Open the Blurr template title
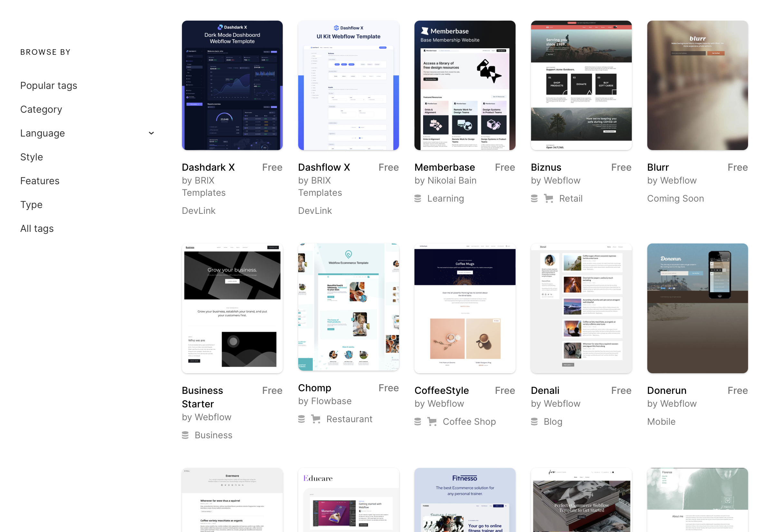 (x=658, y=167)
